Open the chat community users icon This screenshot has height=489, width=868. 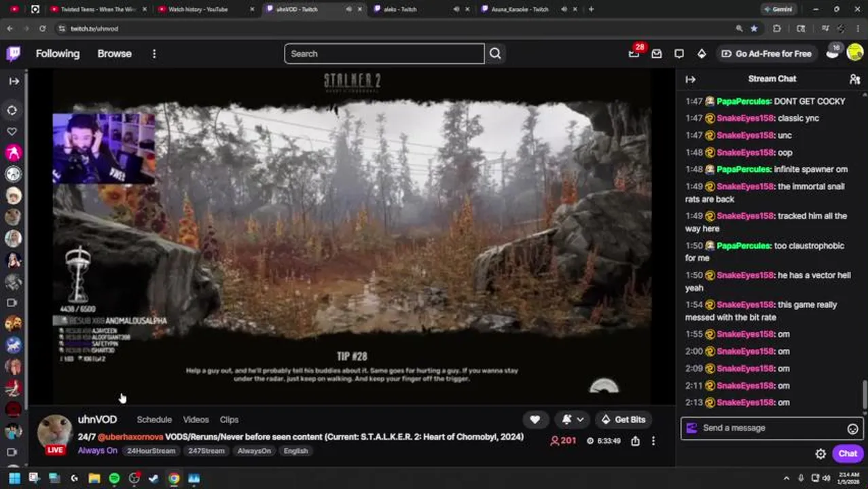pos(855,79)
